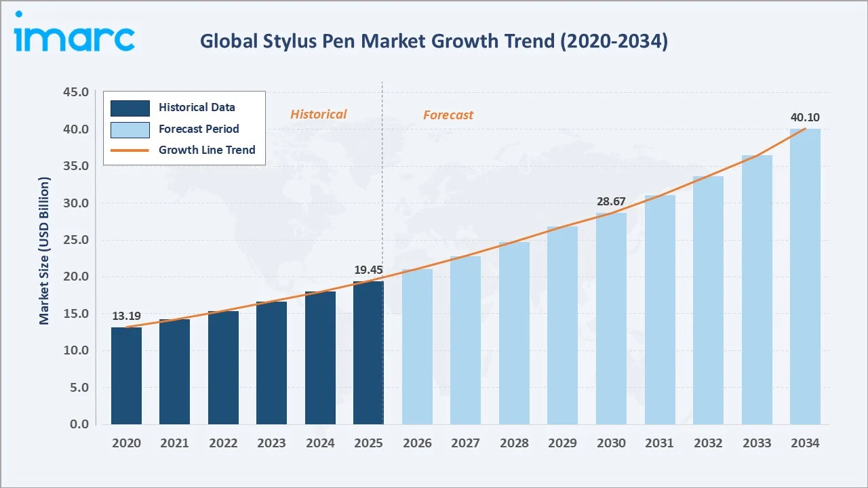Screen dimensions: 868x488
Task: Select the 2026 forecast bar
Action: [x=417, y=346]
